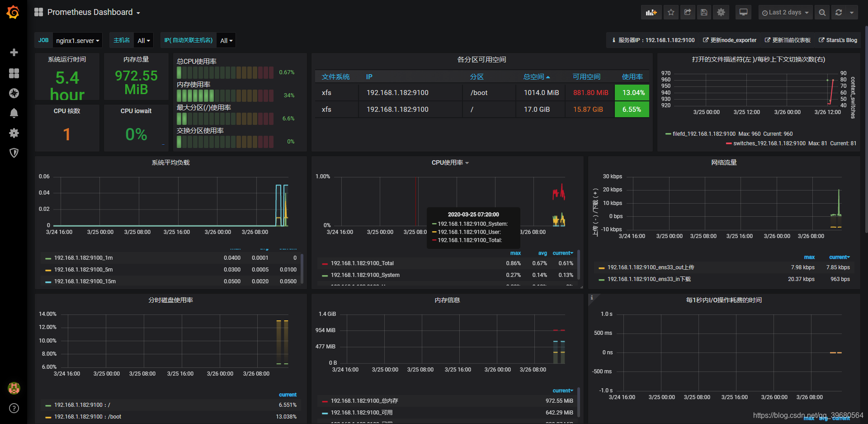Click the 总CPU使用率 bar gauge
The height and width of the screenshot is (424, 868).
(x=225, y=72)
